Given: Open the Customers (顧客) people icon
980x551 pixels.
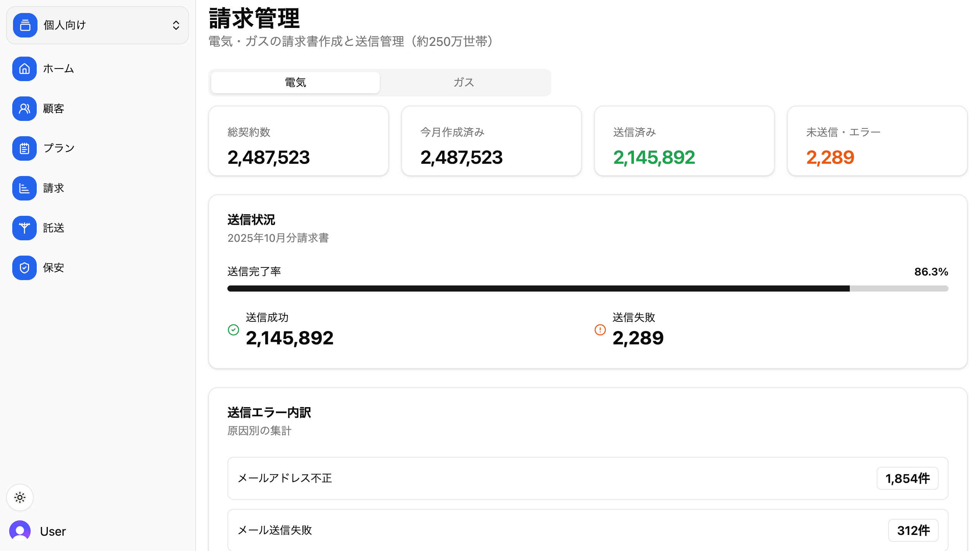Looking at the screenshot, I should tap(24, 109).
